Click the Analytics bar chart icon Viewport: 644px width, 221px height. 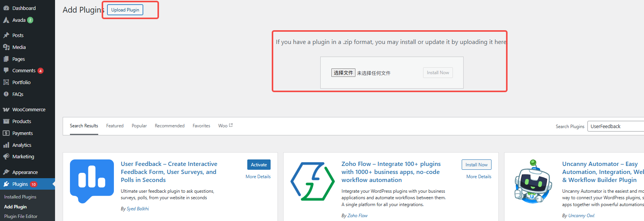click(6, 145)
